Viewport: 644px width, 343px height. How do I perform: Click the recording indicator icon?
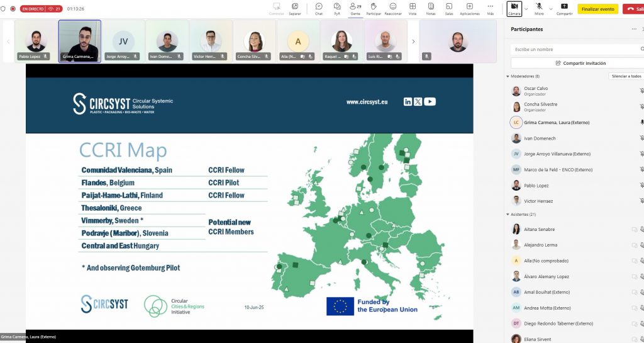13,9
